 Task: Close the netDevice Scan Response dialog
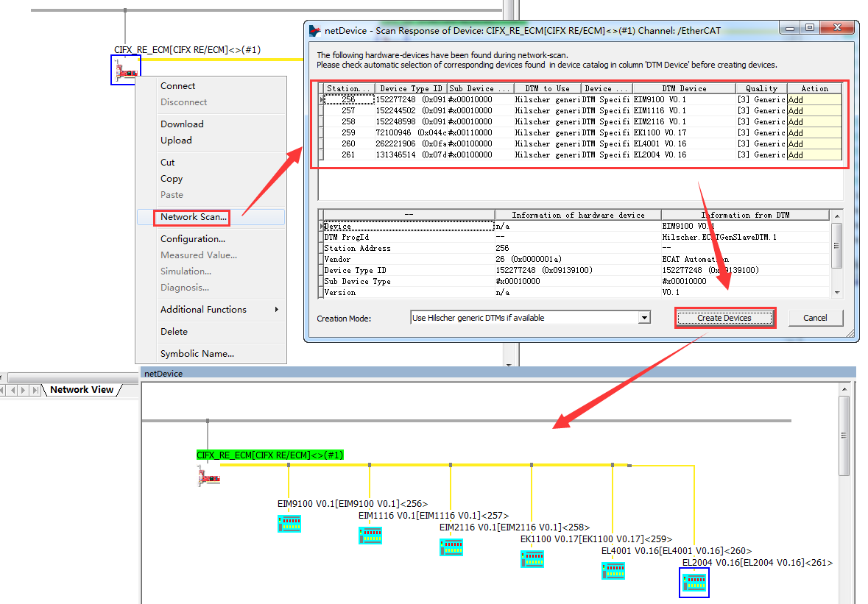(x=838, y=28)
